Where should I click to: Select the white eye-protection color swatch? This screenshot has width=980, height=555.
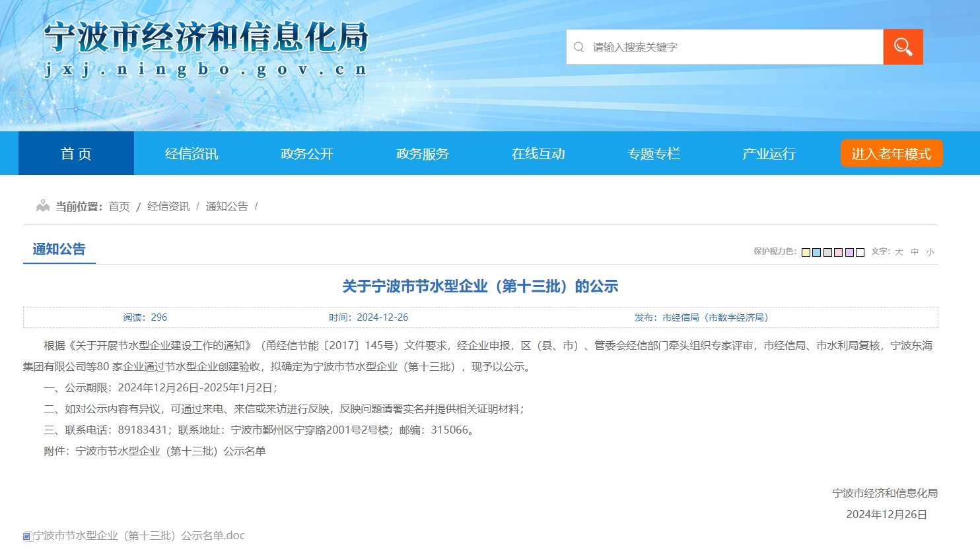point(860,252)
